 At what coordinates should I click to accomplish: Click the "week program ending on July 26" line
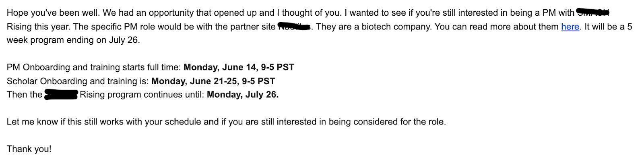point(73,40)
